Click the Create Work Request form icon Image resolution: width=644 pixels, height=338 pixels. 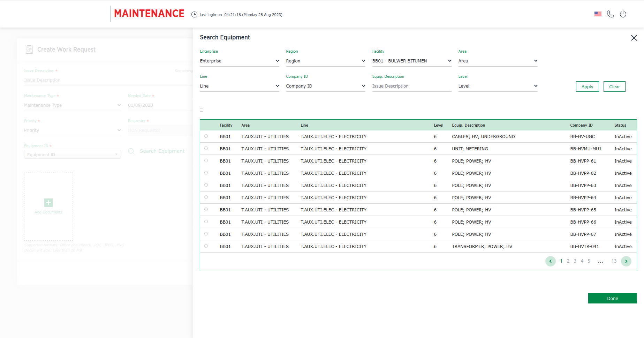tap(29, 50)
